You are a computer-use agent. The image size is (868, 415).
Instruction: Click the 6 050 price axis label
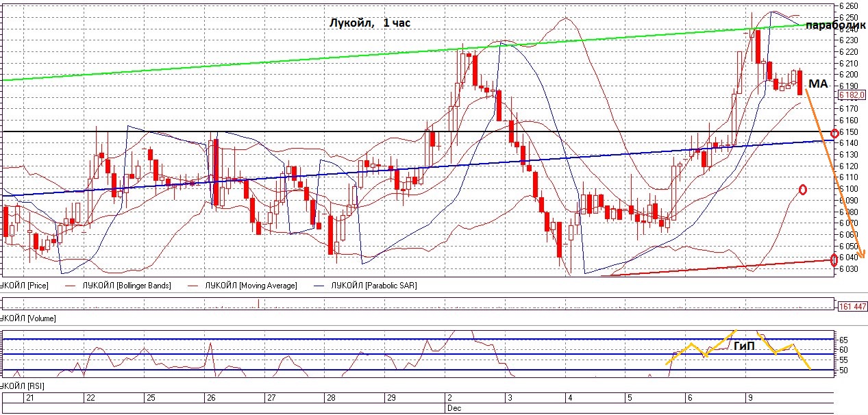click(850, 246)
